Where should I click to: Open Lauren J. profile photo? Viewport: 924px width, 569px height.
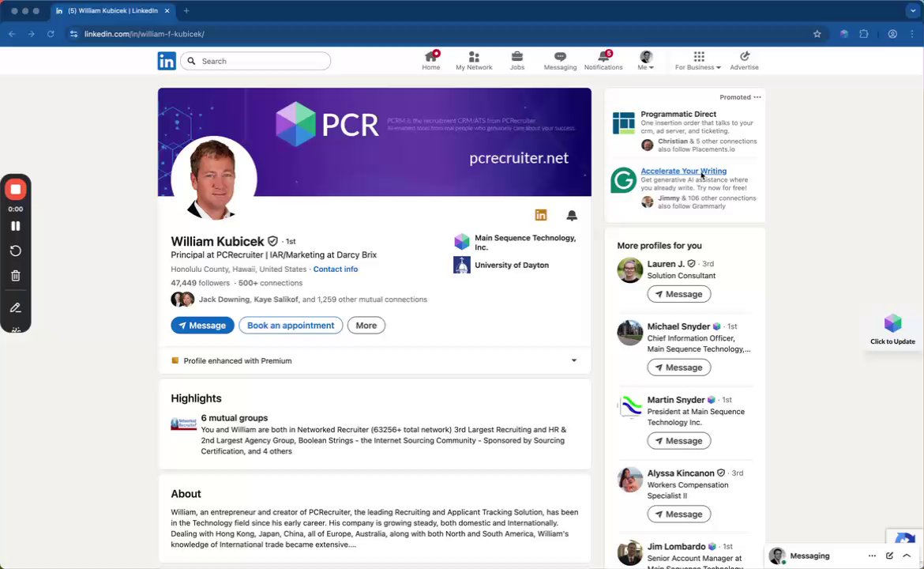pyautogui.click(x=629, y=270)
